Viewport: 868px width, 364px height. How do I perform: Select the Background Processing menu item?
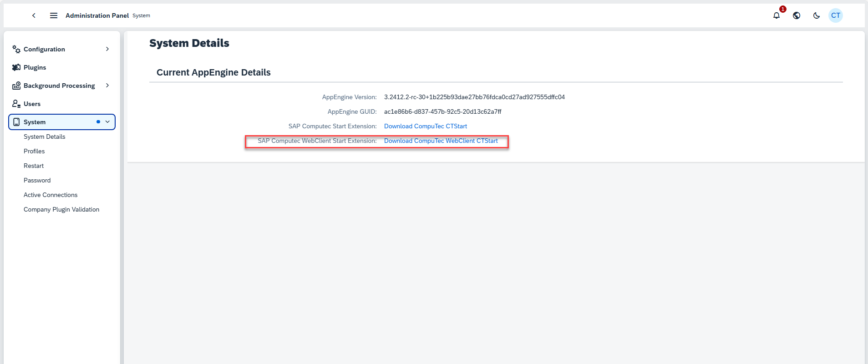62,86
